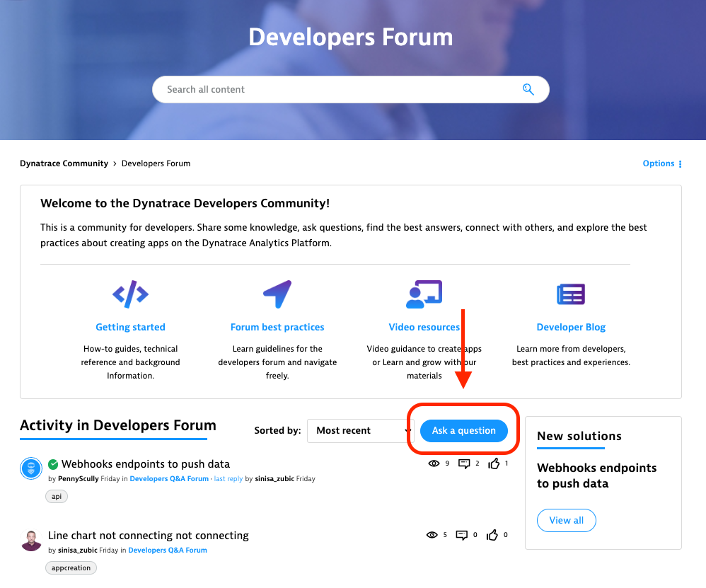Image resolution: width=706 pixels, height=588 pixels.
Task: Focus the Search all content field
Action: (x=340, y=89)
